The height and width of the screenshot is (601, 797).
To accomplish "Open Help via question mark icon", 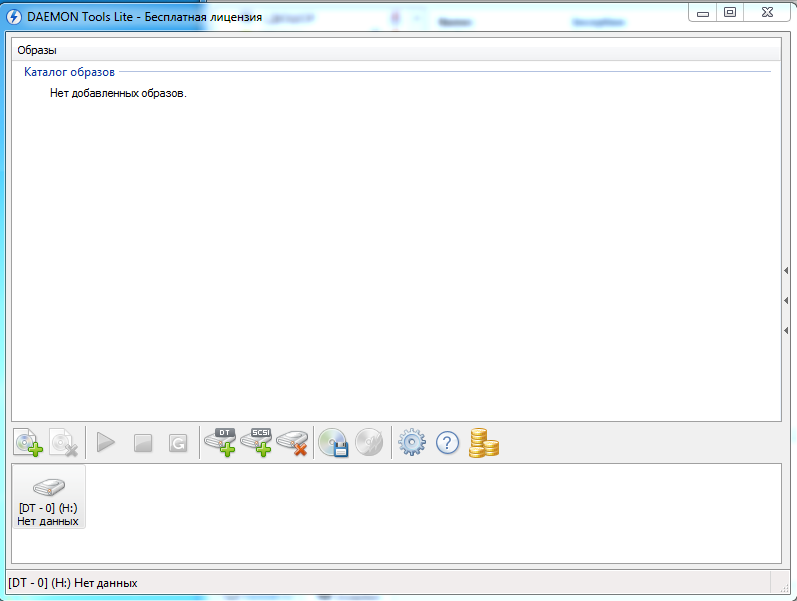I will click(447, 443).
